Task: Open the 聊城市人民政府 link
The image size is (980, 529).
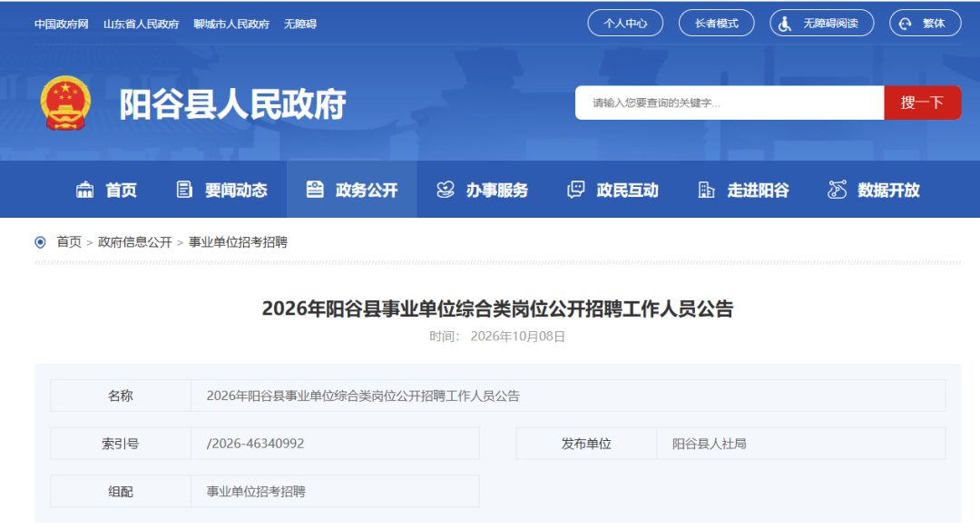Action: 231,24
